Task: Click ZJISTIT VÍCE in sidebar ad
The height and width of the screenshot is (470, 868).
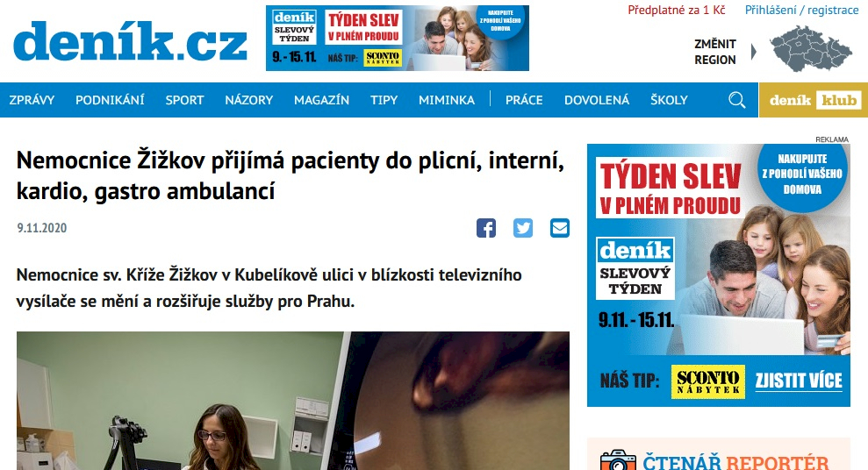Action: 799,381
